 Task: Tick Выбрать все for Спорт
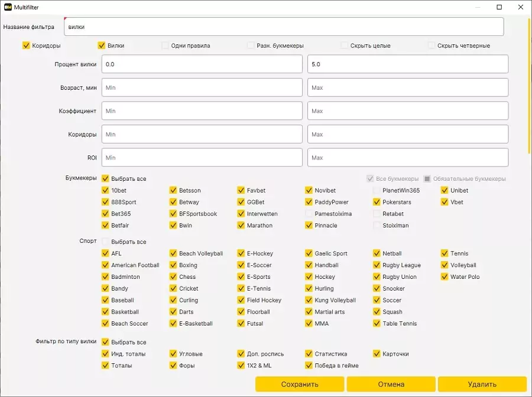coord(105,242)
